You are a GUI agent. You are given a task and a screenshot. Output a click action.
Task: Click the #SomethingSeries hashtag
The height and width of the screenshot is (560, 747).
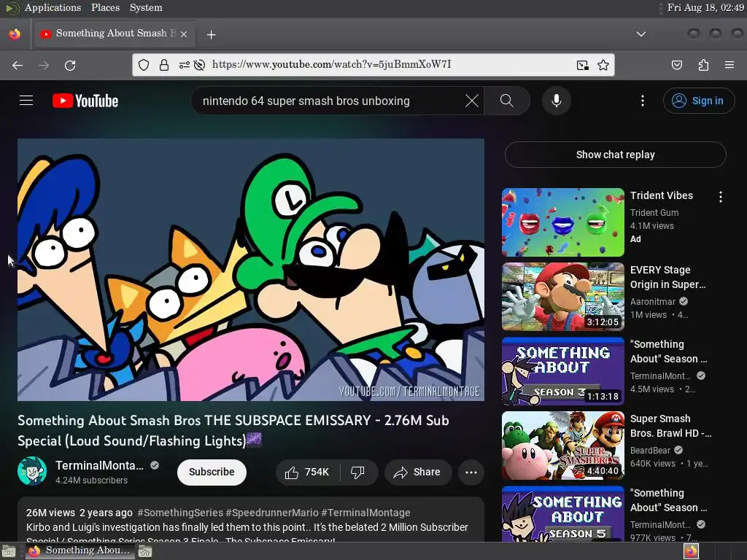[x=180, y=513]
